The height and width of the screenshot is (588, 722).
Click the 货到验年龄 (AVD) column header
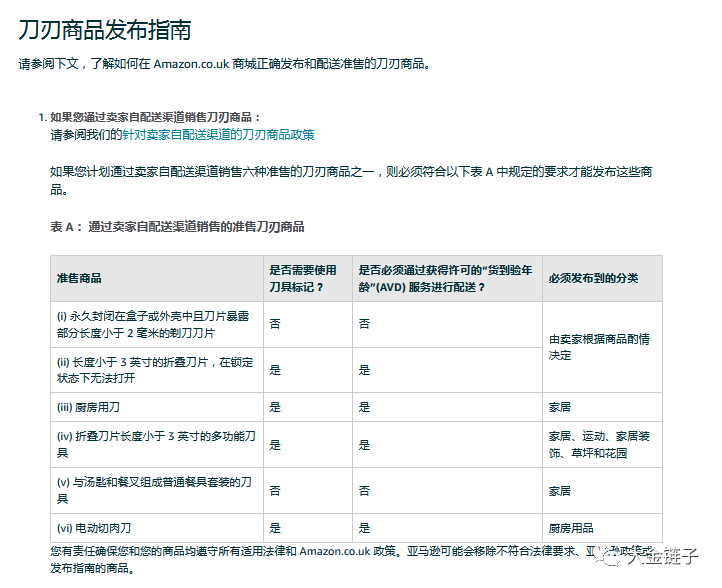pos(447,278)
